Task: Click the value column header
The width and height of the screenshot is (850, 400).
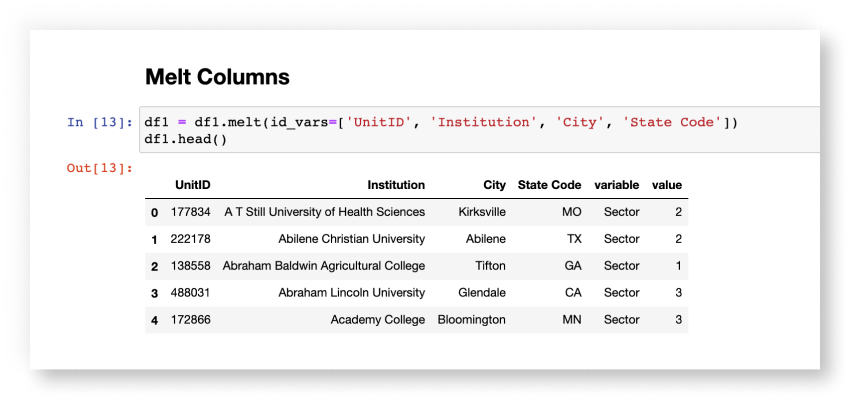Action: pyautogui.click(x=666, y=185)
